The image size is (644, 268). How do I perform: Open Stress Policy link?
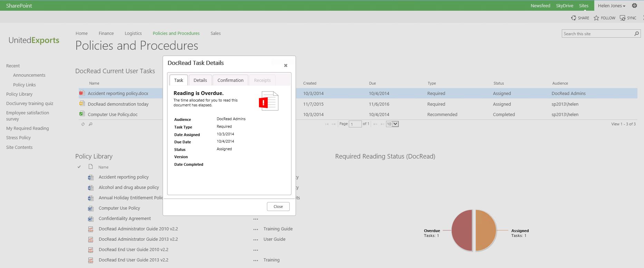tap(18, 137)
